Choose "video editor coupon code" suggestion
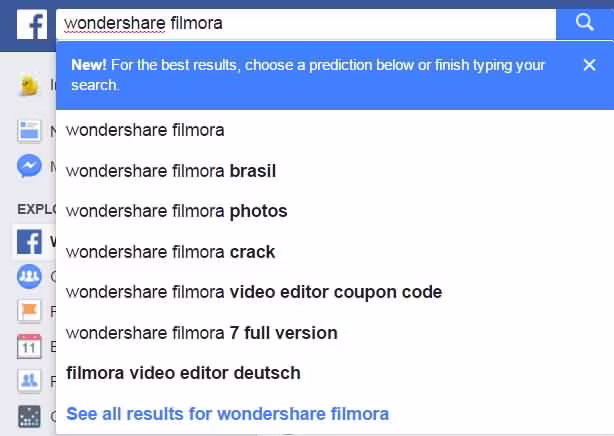The image size is (614, 436). coord(254,292)
